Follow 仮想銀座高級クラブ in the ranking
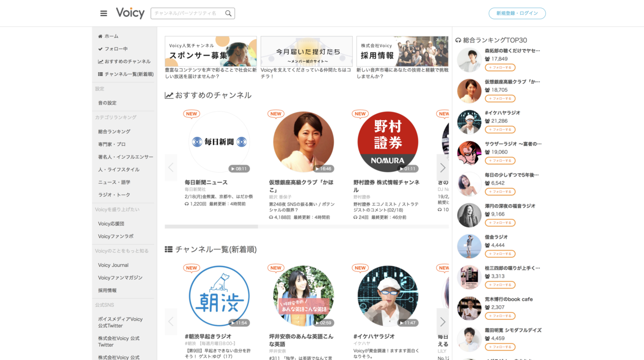The image size is (644, 360). pos(500,99)
